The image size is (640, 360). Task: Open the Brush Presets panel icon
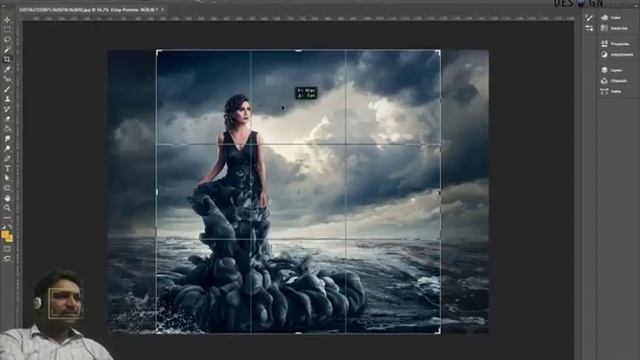point(589,18)
